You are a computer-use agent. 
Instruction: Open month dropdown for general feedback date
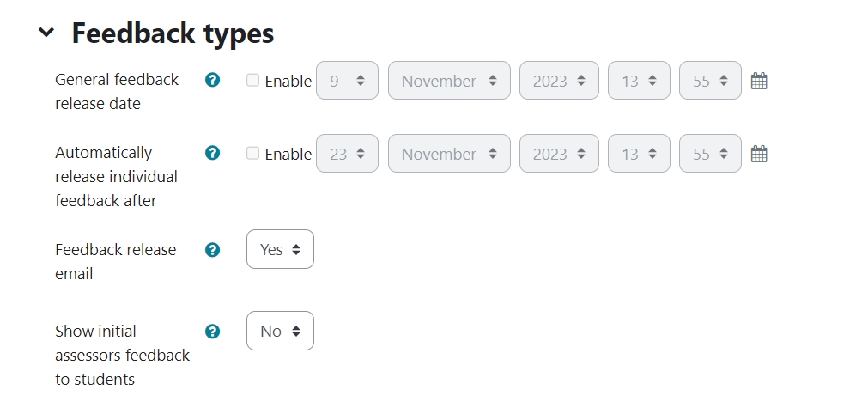click(449, 81)
